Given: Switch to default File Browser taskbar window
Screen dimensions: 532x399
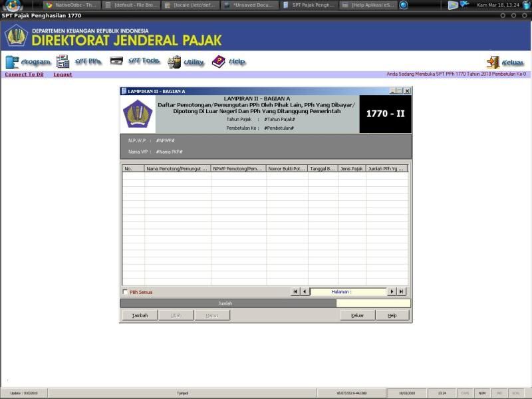Looking at the screenshot, I should (x=131, y=5).
